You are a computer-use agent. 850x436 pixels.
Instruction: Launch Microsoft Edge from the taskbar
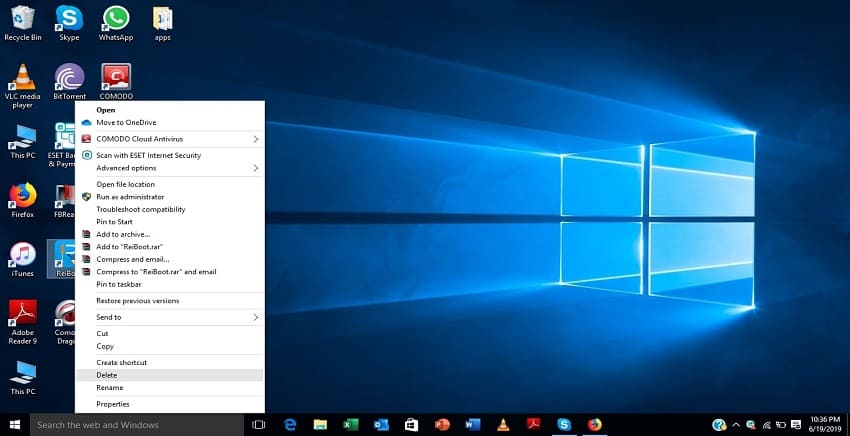coord(290,425)
